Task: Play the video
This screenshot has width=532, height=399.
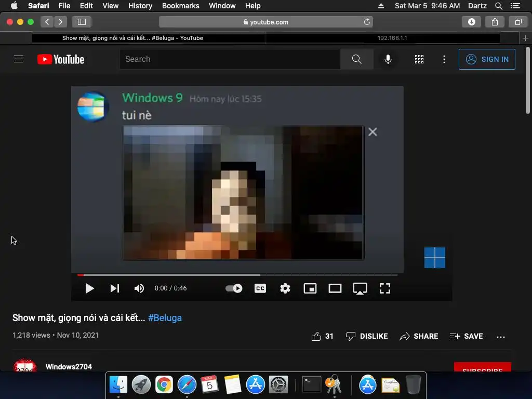Action: 89,288
